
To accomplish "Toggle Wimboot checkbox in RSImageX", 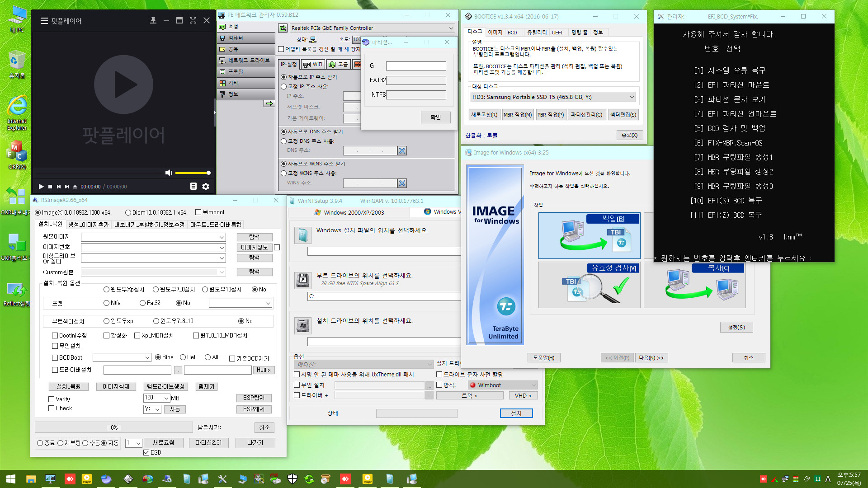I will 198,212.
